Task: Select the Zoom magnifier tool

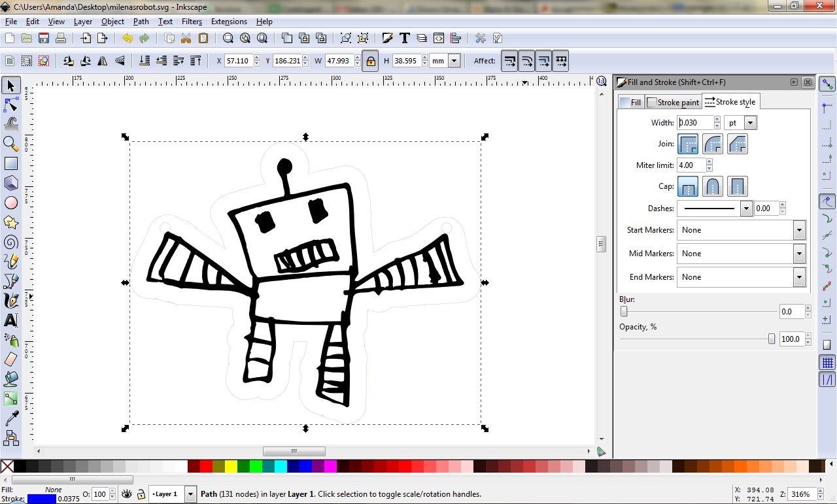Action: [x=10, y=144]
